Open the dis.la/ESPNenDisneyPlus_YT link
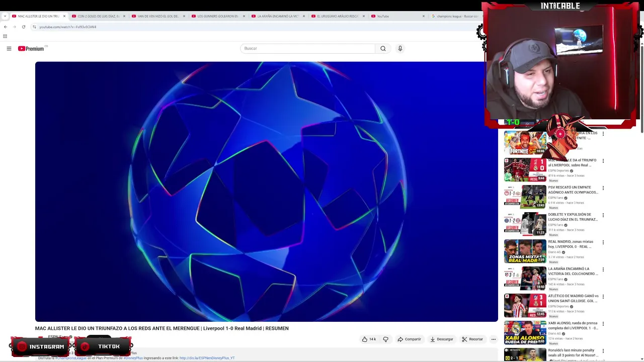 coord(207,358)
